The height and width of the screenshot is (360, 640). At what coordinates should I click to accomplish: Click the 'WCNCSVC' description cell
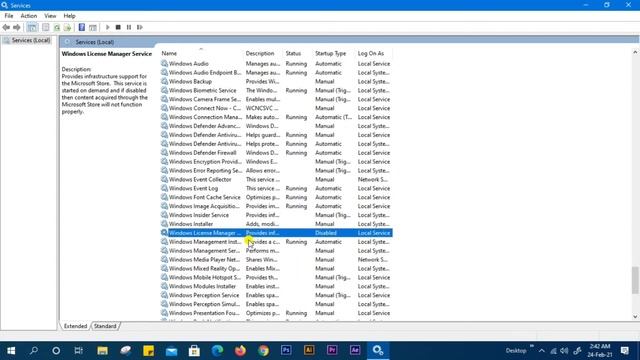(x=262, y=108)
